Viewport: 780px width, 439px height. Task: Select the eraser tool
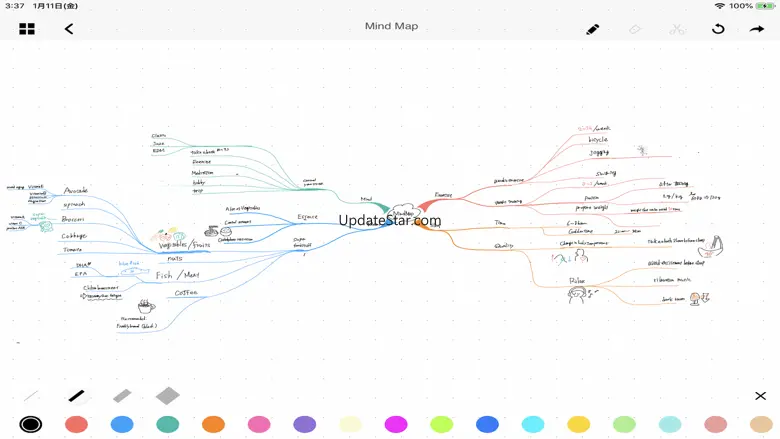[635, 29]
